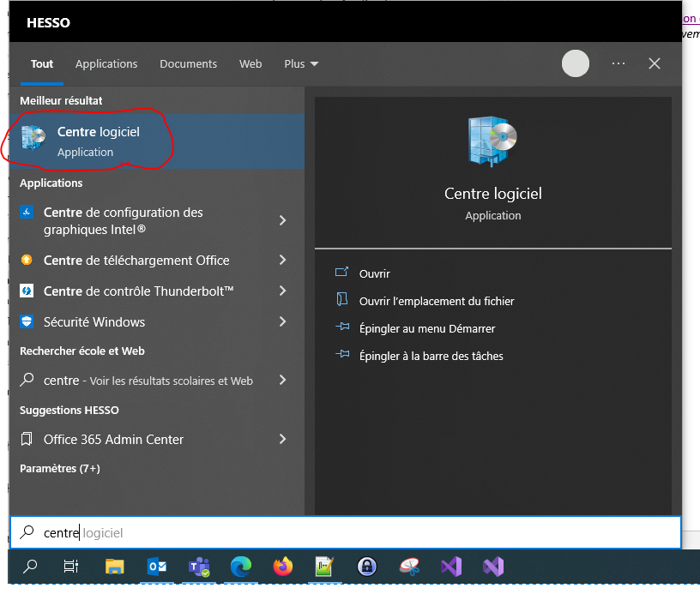Open the Notepad++ taskbar icon

324,567
